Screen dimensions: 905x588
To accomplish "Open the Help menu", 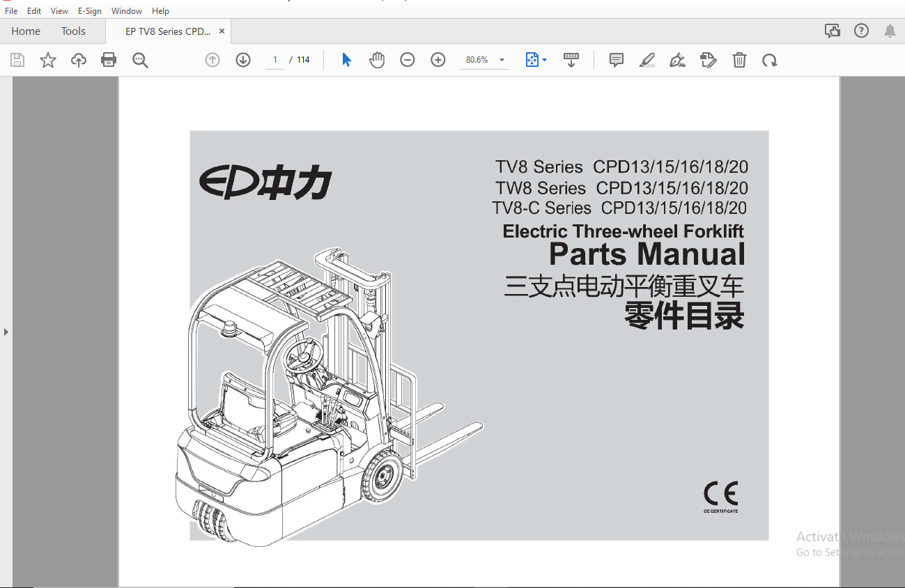I will 160,11.
